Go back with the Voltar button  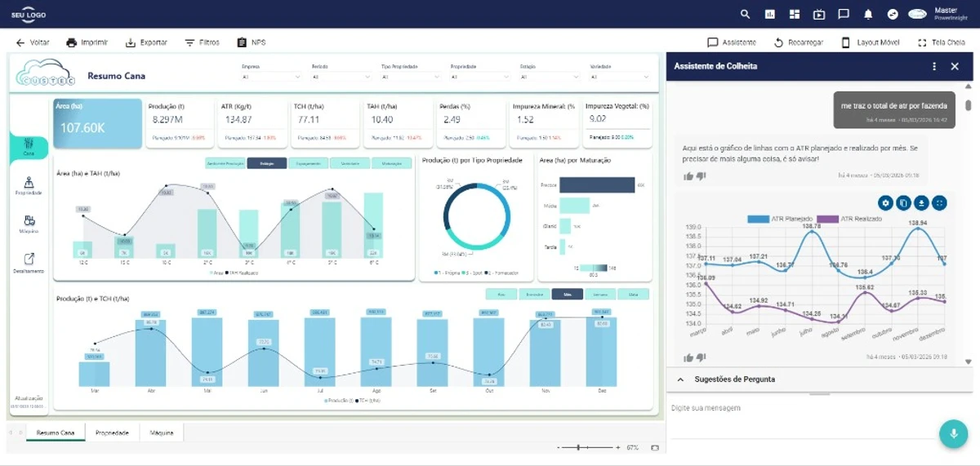pyautogui.click(x=33, y=42)
